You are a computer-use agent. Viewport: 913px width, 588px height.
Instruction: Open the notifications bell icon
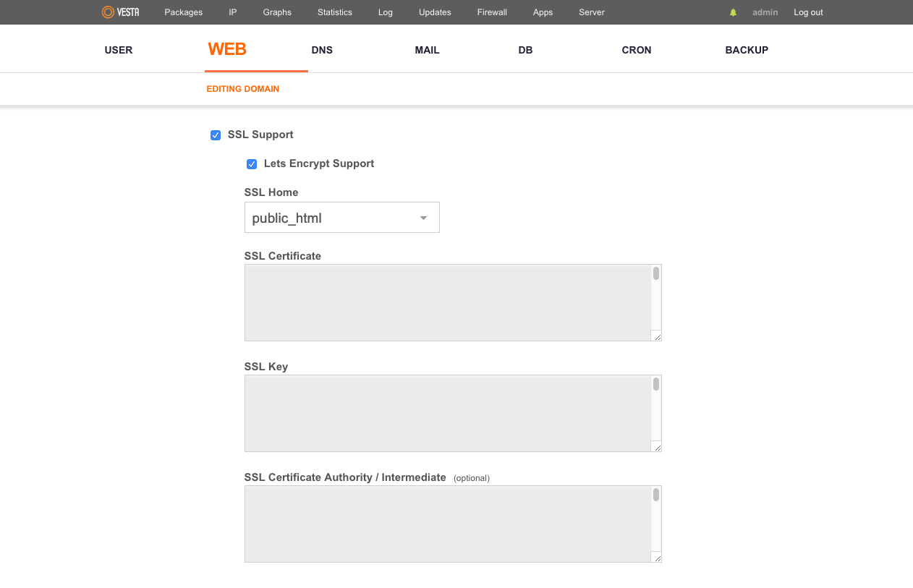[x=733, y=12]
